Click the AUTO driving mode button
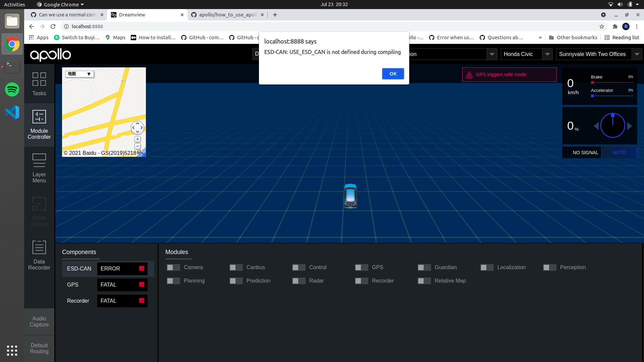The height and width of the screenshot is (362, 644). [619, 153]
